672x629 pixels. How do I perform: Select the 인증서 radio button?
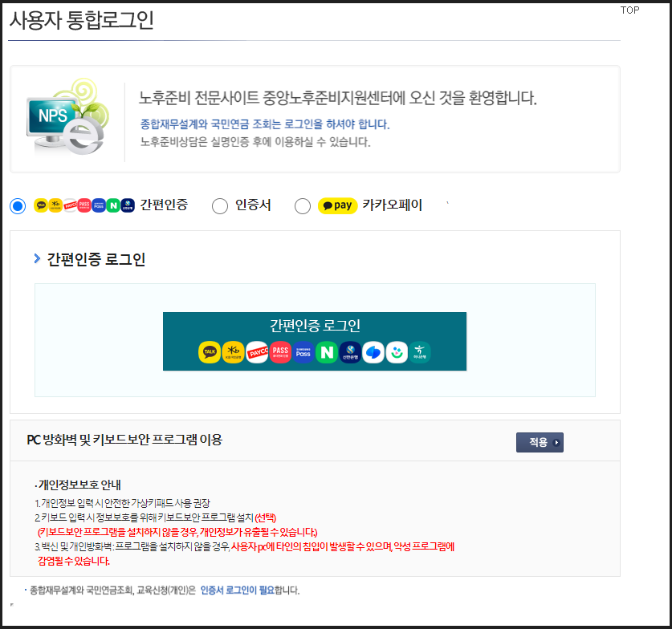coord(219,205)
